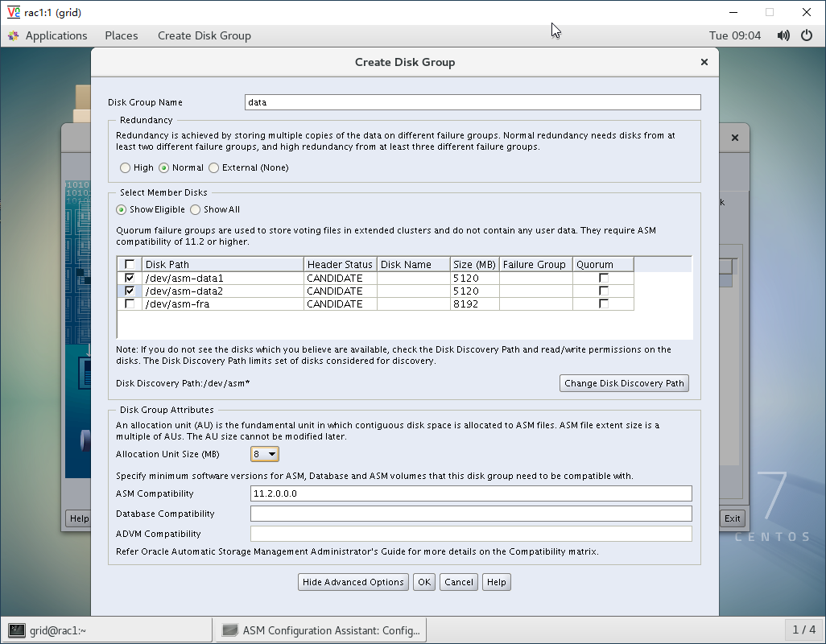Select the /dev/asm-data2 path cell
826x644 pixels.
click(223, 291)
